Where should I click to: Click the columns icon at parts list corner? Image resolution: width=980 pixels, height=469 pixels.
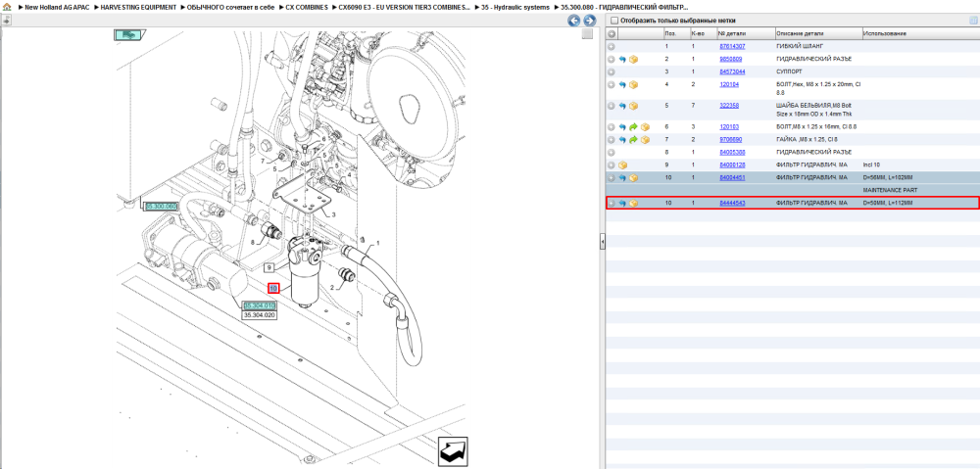(x=972, y=21)
